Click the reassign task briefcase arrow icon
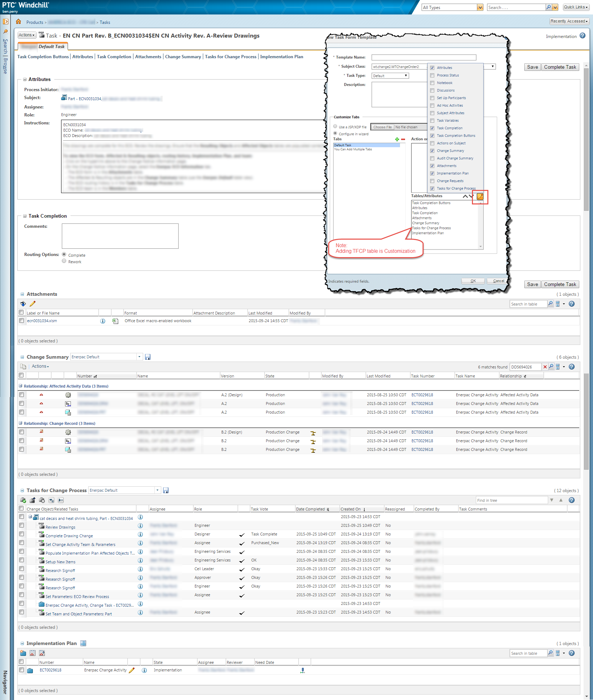The width and height of the screenshot is (593, 700). click(33, 500)
